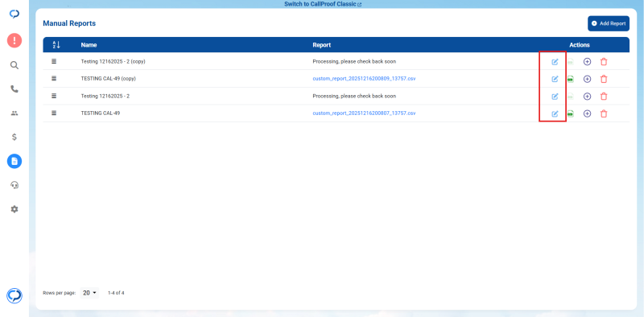Open custom_report_20251216200809_13757.csv link
Viewport: 644px width, 317px height.
[364, 78]
